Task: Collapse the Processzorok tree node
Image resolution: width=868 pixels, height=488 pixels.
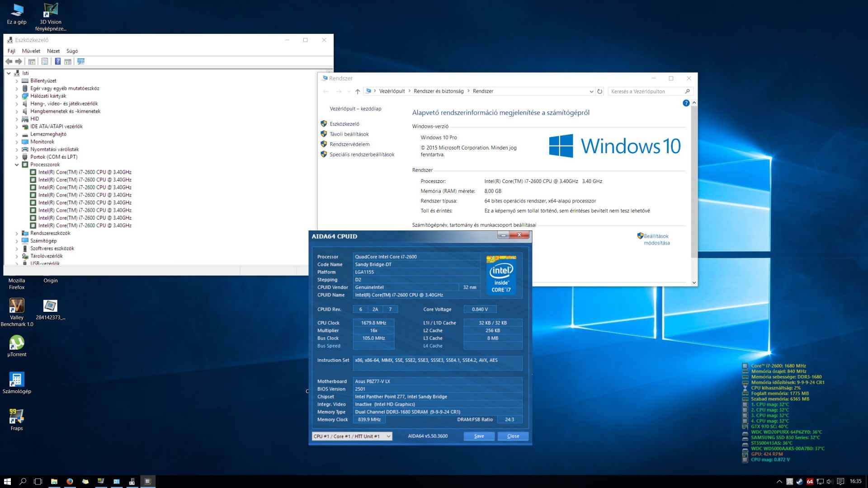Action: (17, 165)
